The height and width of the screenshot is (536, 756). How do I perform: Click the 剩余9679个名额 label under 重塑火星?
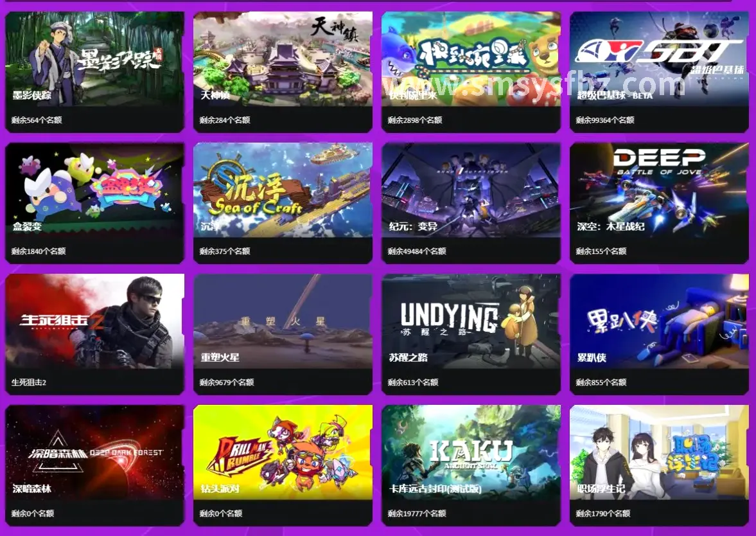[227, 382]
